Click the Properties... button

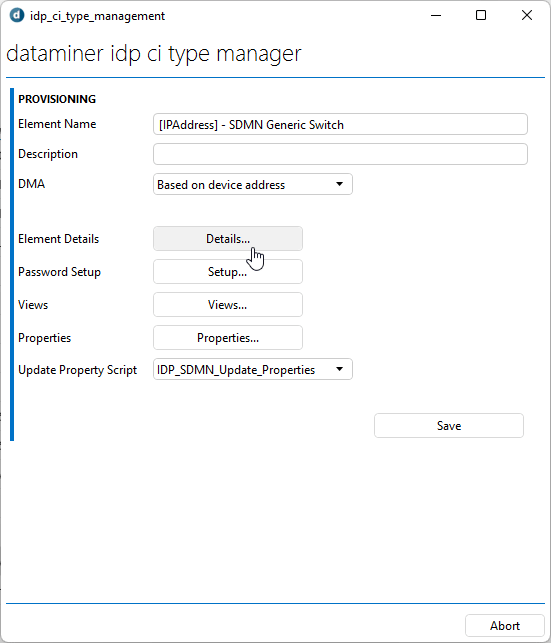(228, 337)
